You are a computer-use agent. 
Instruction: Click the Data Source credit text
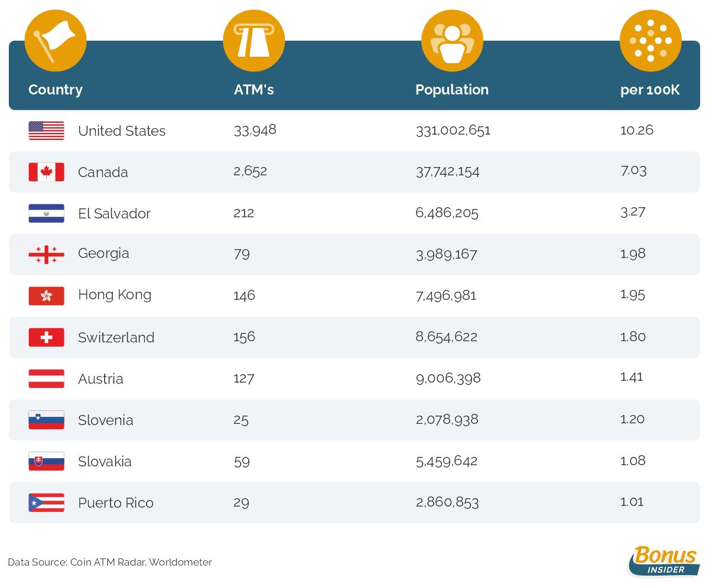coord(110,562)
